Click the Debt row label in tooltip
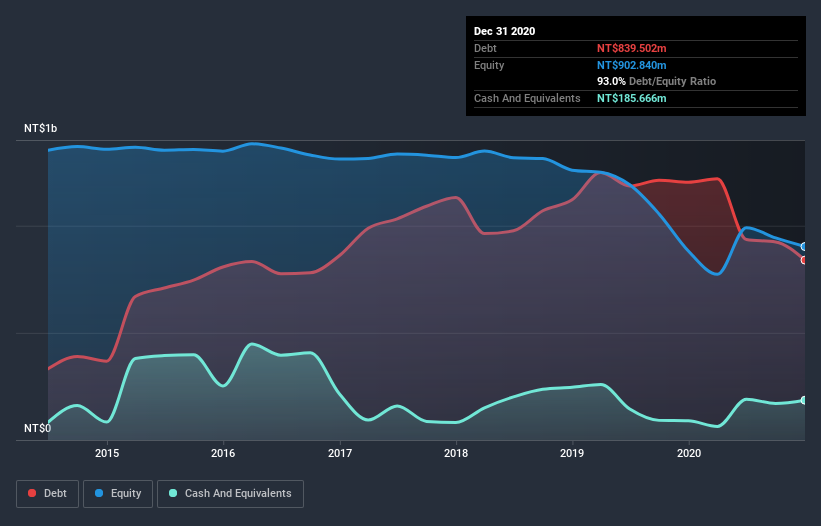 click(485, 48)
